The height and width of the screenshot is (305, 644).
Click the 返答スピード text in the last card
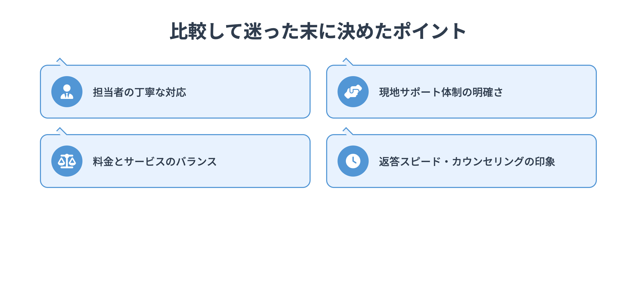click(410, 162)
